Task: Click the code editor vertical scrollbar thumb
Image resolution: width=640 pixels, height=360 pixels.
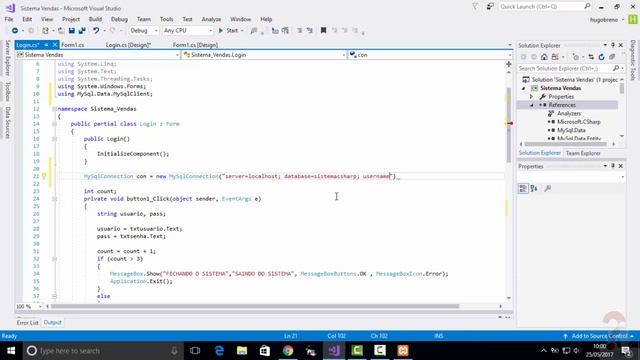Action: coord(509,124)
